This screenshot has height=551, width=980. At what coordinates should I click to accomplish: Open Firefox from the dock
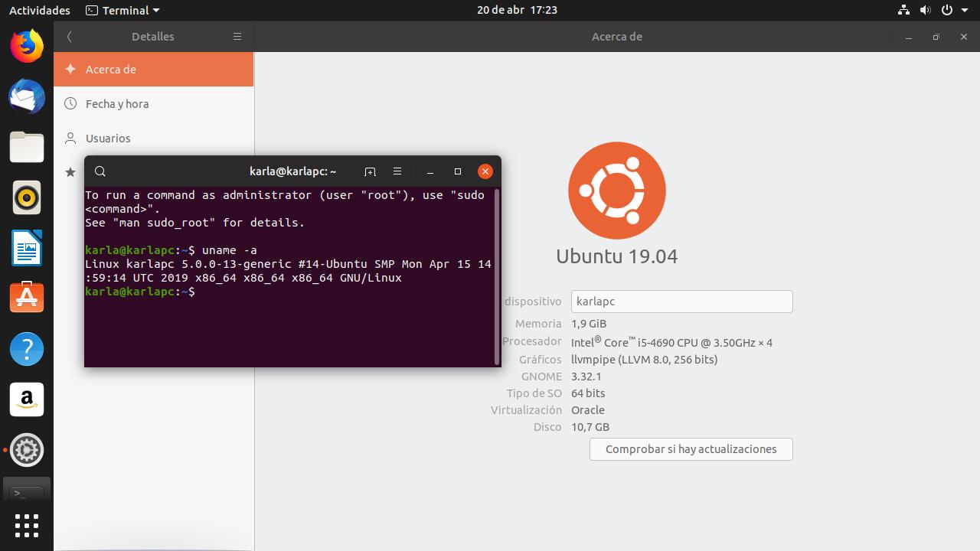tap(27, 46)
